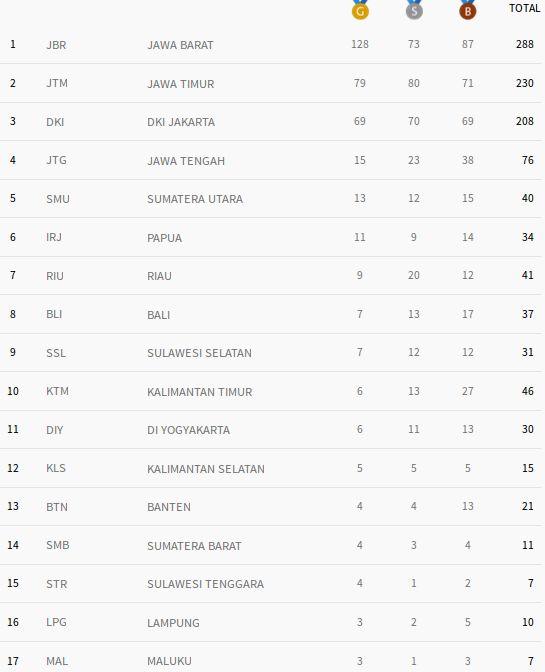Select the RIAU row name

(x=159, y=276)
